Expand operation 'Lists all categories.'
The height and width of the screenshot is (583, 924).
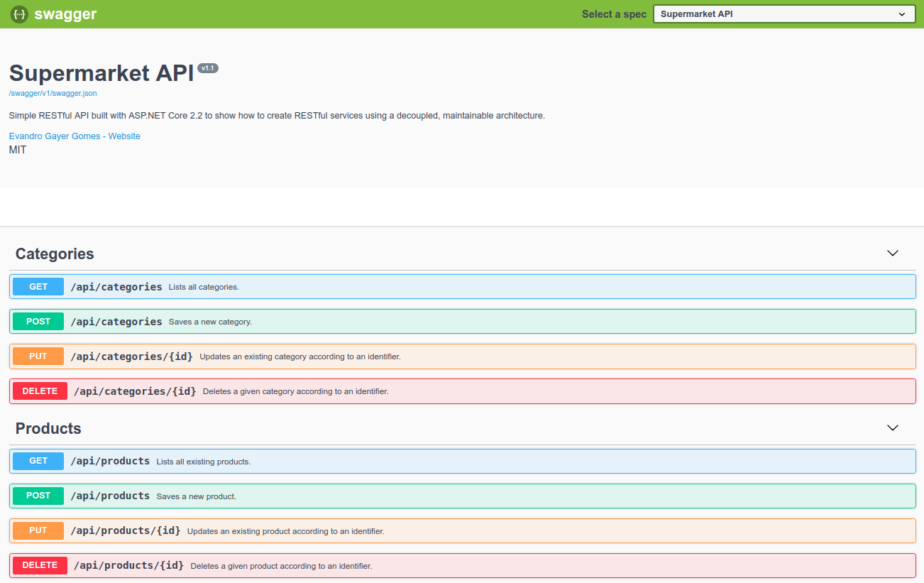tap(463, 287)
